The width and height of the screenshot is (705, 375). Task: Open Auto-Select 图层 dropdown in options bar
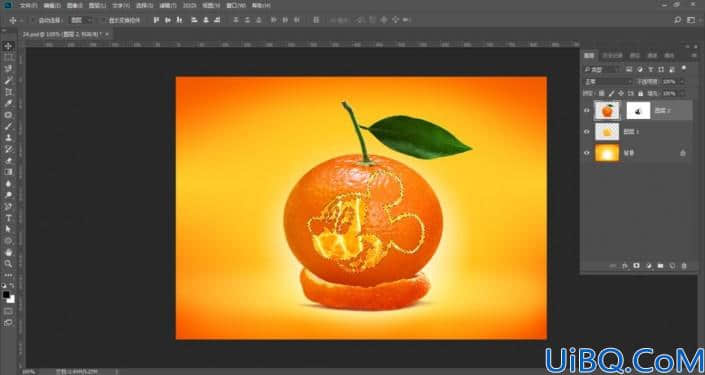(82, 20)
